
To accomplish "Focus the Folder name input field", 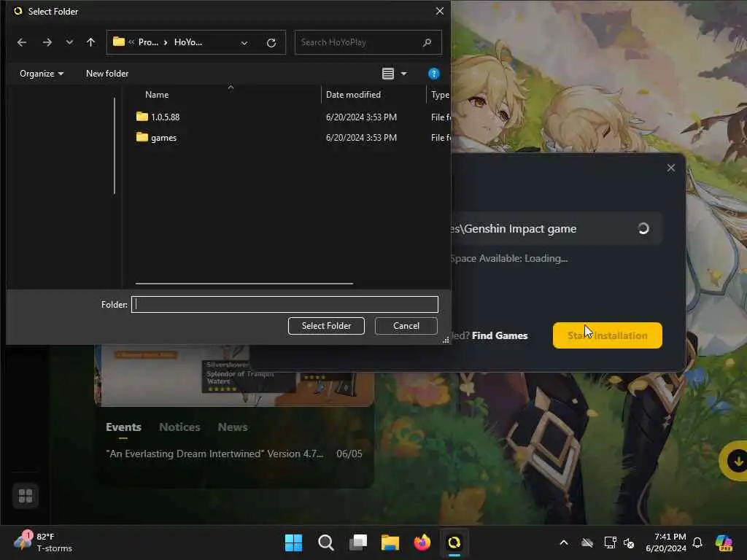I will 285,304.
